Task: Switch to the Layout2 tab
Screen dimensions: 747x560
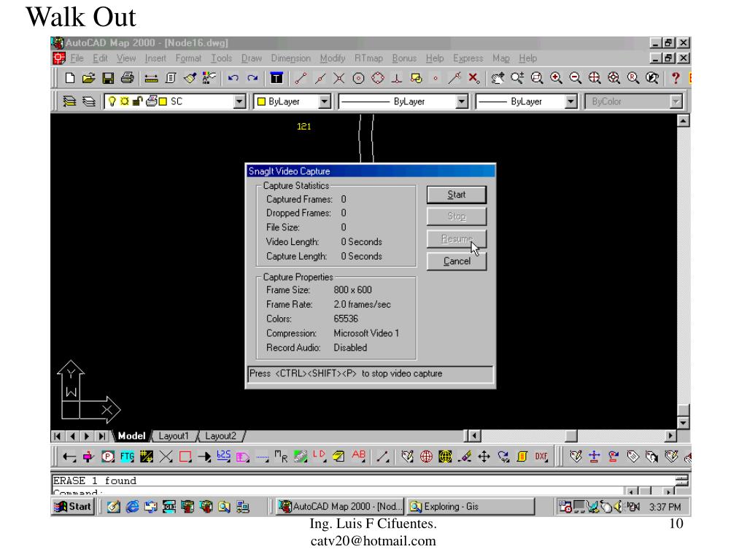Action: [x=220, y=436]
